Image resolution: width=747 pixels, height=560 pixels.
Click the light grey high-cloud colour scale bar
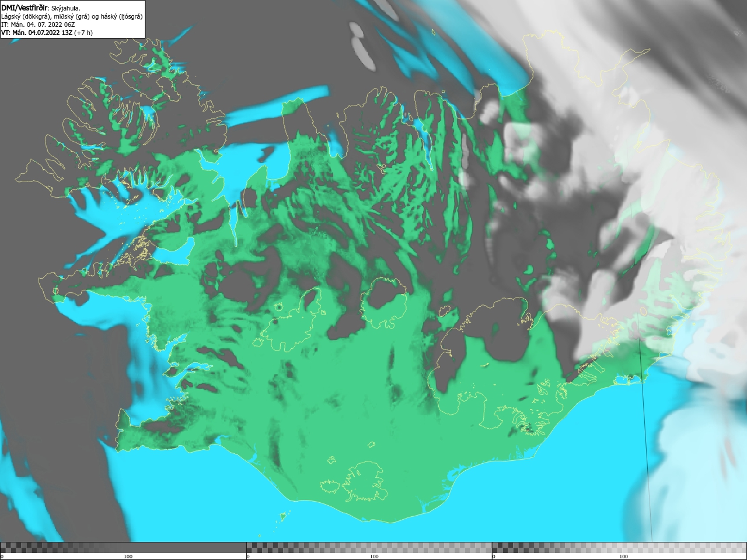pos(619,547)
